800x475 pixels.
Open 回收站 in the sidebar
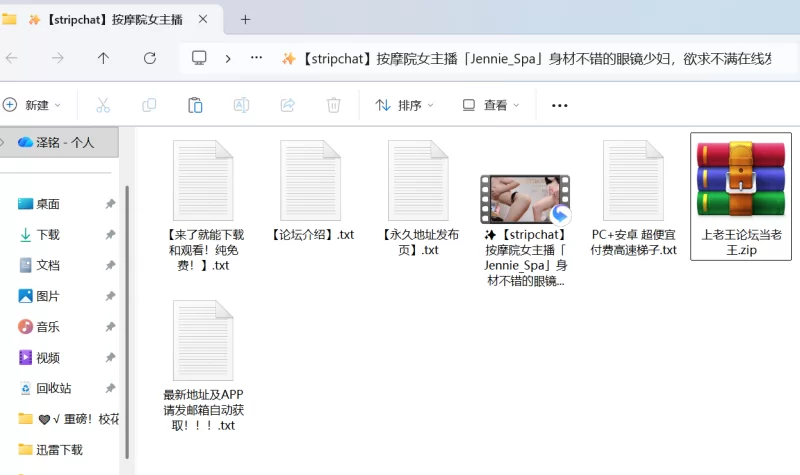(53, 388)
